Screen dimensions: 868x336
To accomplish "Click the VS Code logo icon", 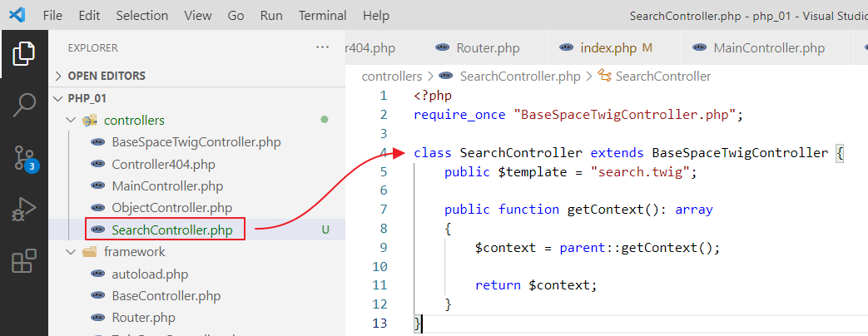I will [17, 15].
